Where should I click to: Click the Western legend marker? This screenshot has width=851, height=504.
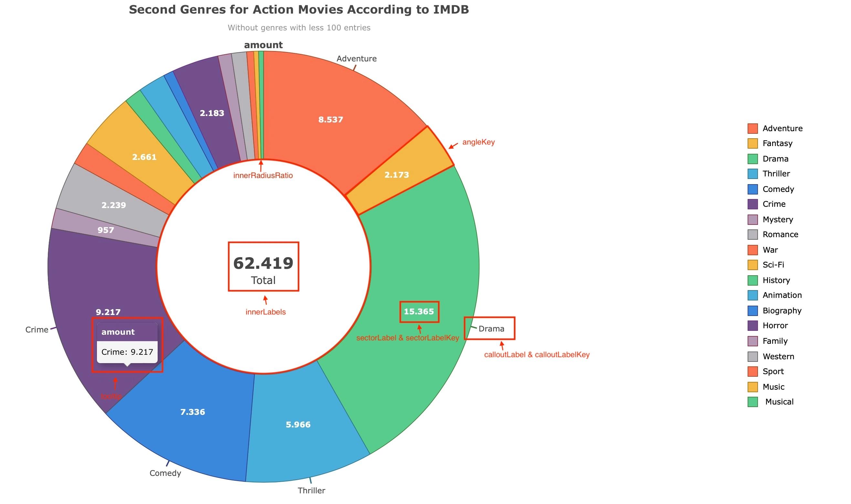point(752,356)
